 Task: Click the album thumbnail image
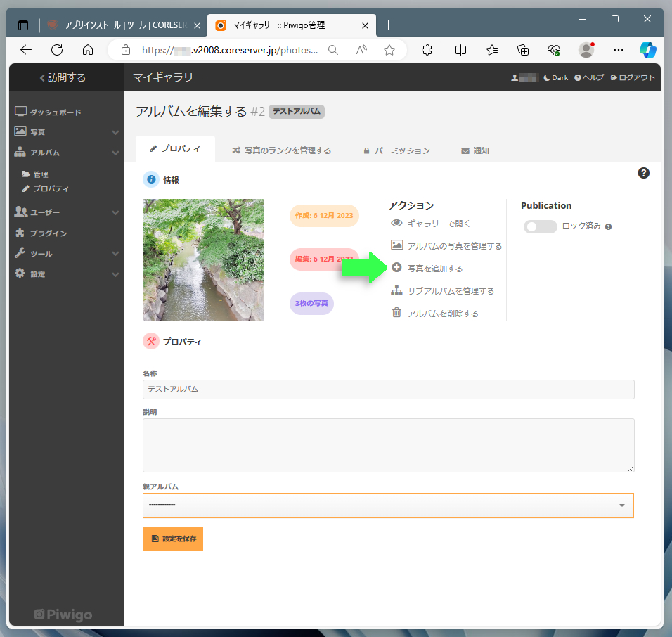(x=203, y=259)
